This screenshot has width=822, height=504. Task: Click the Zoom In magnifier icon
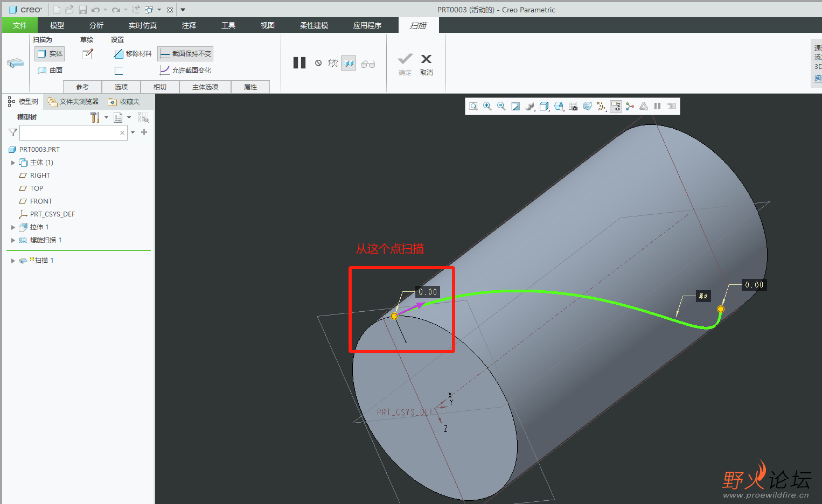coord(487,106)
